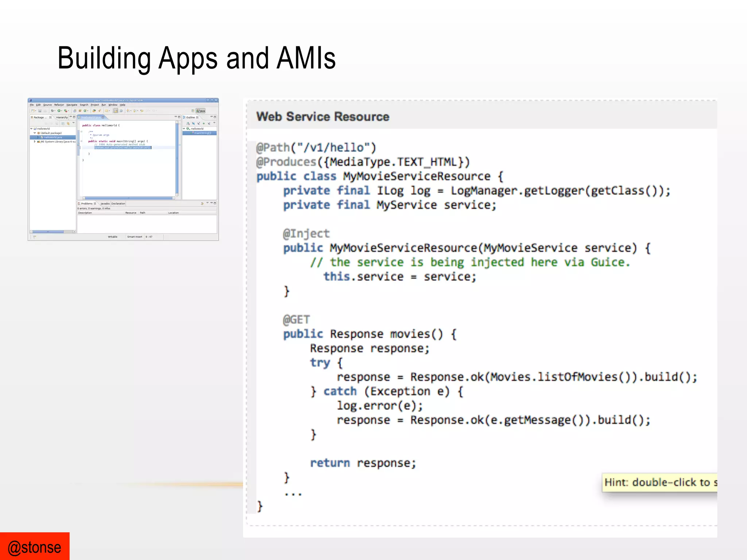The image size is (747, 560).
Task: Click the Debug bug icon in toolbar
Action: coord(52,110)
